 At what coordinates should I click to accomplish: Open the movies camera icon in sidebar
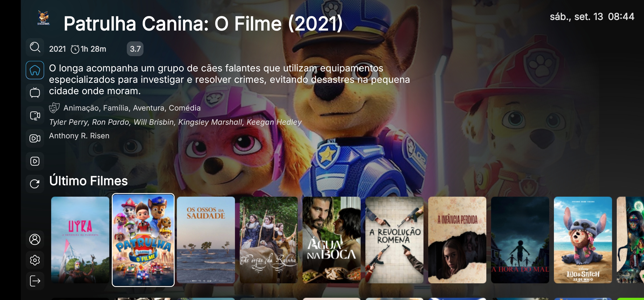pyautogui.click(x=35, y=138)
